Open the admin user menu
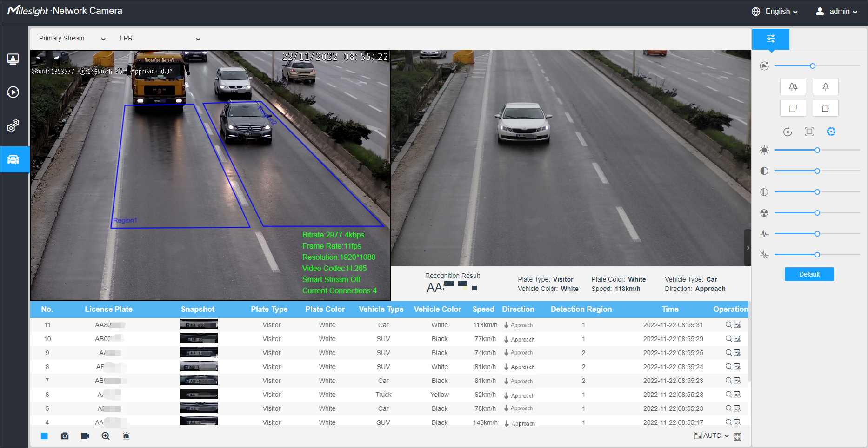The height and width of the screenshot is (448, 868). (837, 12)
